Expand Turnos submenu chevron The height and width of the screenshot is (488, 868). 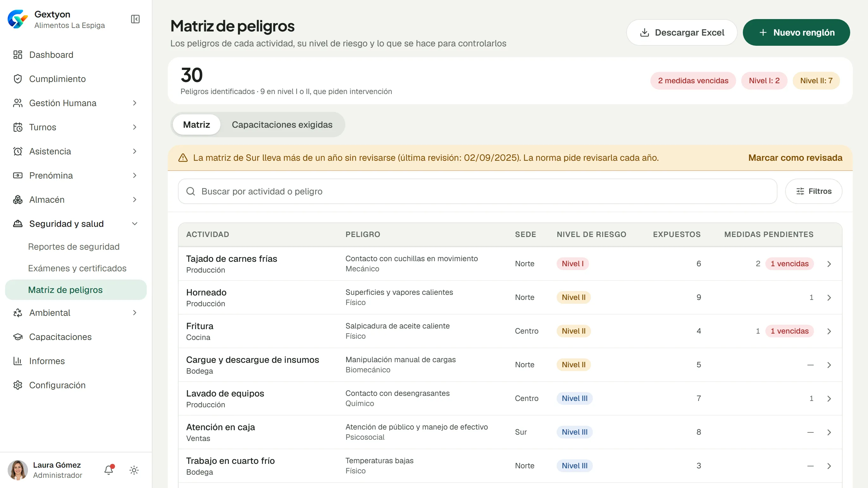(135, 127)
